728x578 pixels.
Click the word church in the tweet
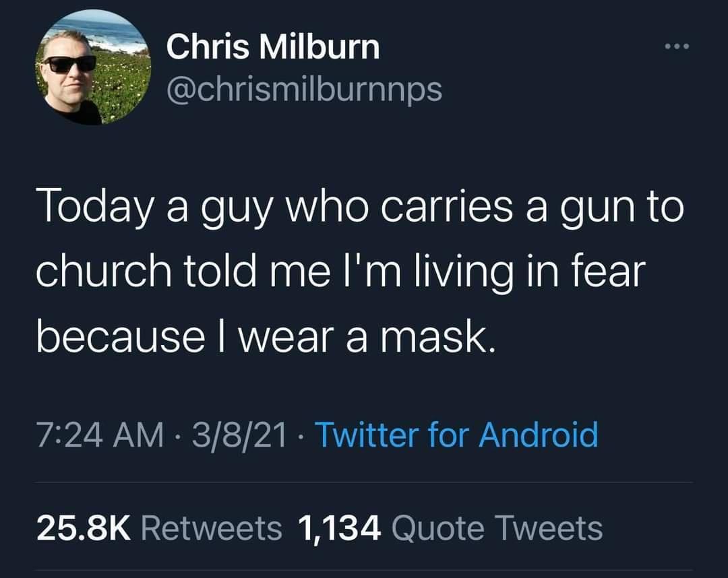tap(104, 270)
